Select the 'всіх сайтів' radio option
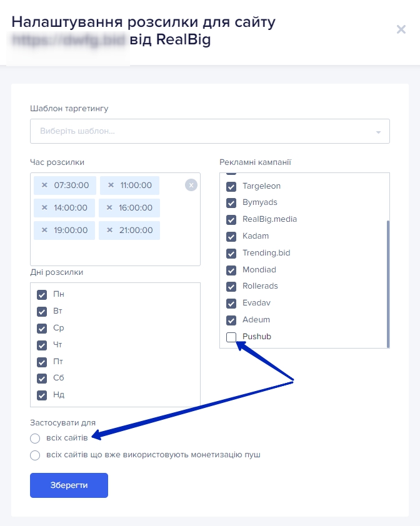 (x=35, y=439)
